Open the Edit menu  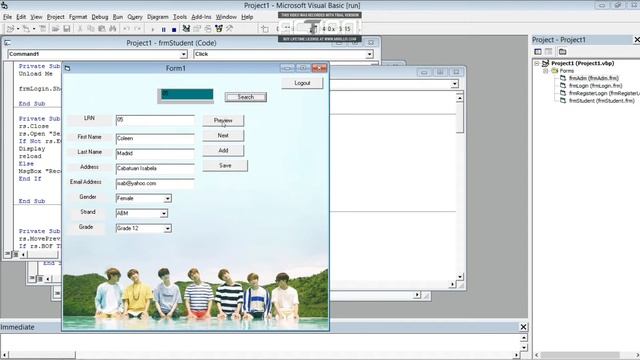point(21,17)
